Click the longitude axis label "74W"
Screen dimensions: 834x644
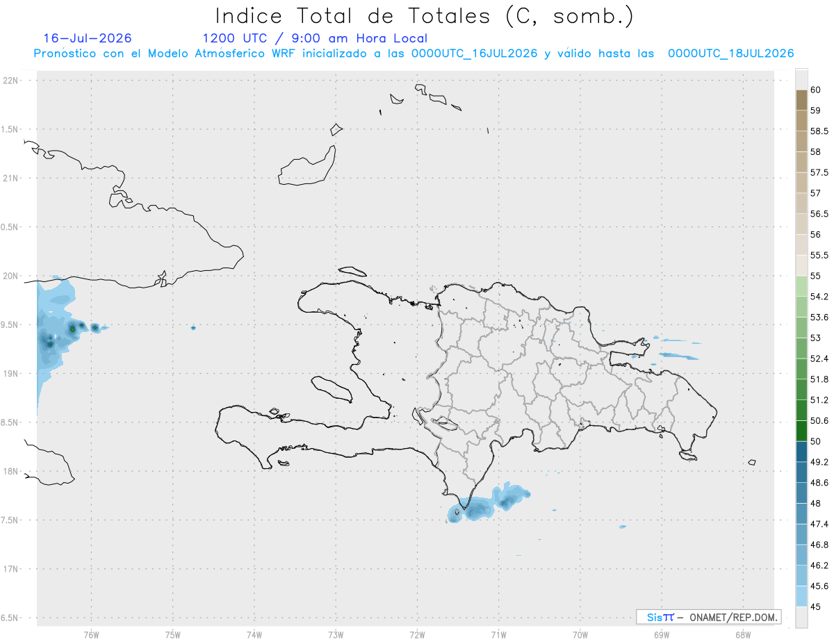coord(254,634)
